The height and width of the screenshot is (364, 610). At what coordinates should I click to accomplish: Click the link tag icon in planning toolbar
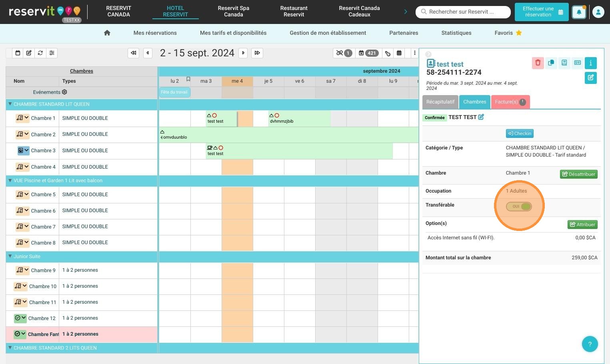[x=388, y=53]
